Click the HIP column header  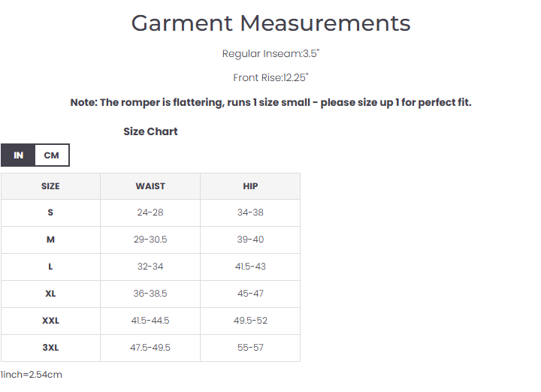[250, 186]
